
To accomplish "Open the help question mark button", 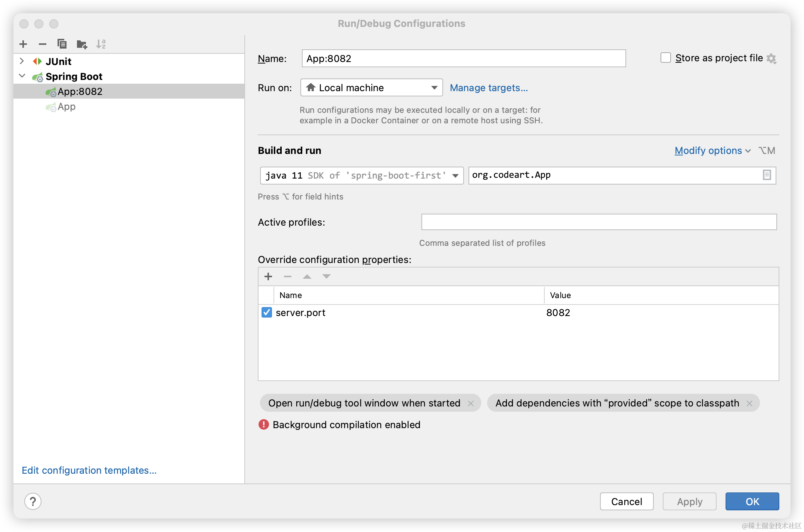I will (x=33, y=501).
